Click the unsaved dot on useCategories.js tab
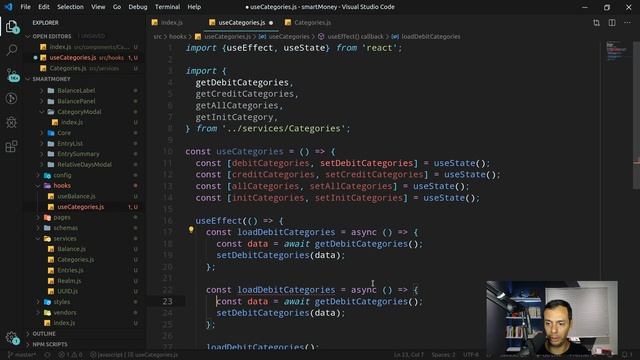 click(x=271, y=23)
